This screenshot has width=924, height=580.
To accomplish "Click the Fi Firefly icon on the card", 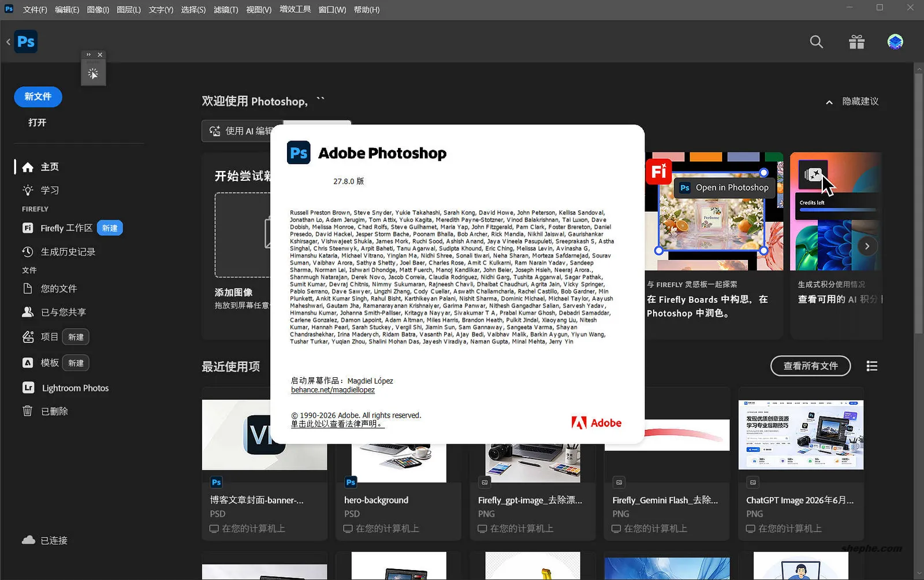I will [x=659, y=172].
